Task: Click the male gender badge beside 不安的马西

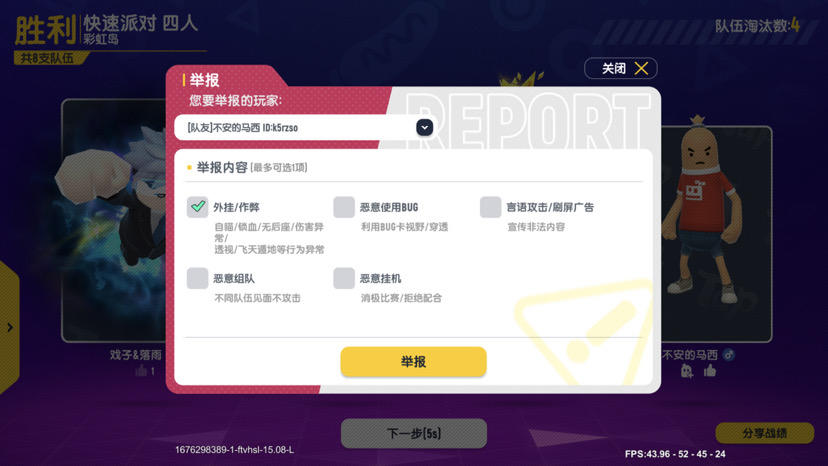Action: (729, 355)
